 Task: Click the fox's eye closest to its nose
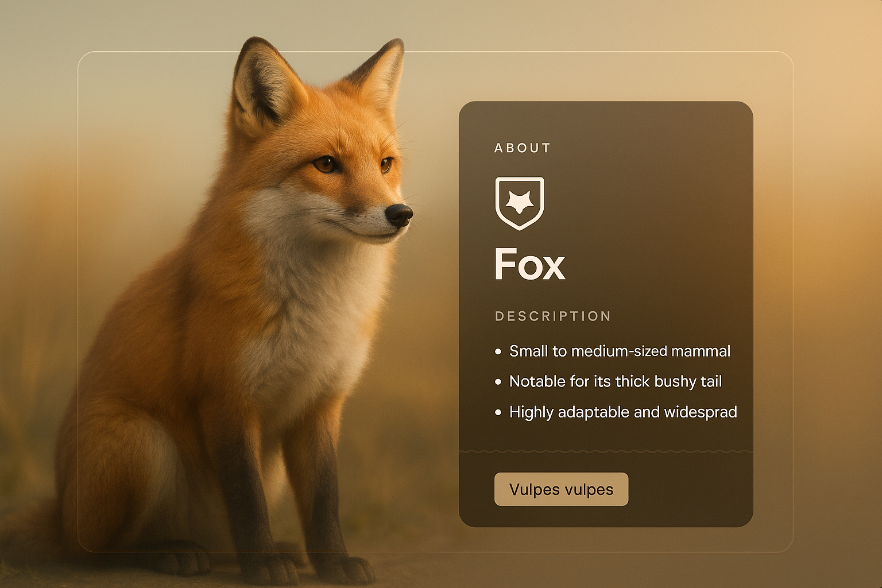(386, 165)
